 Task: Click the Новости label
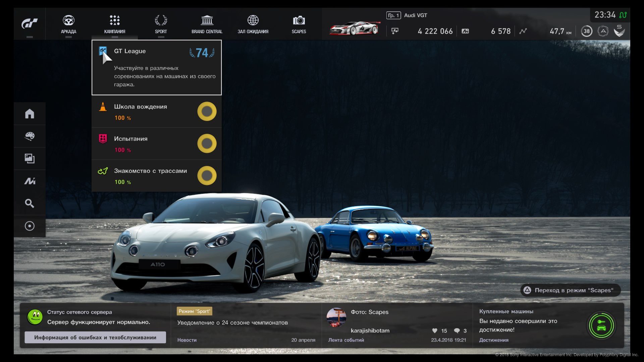187,340
